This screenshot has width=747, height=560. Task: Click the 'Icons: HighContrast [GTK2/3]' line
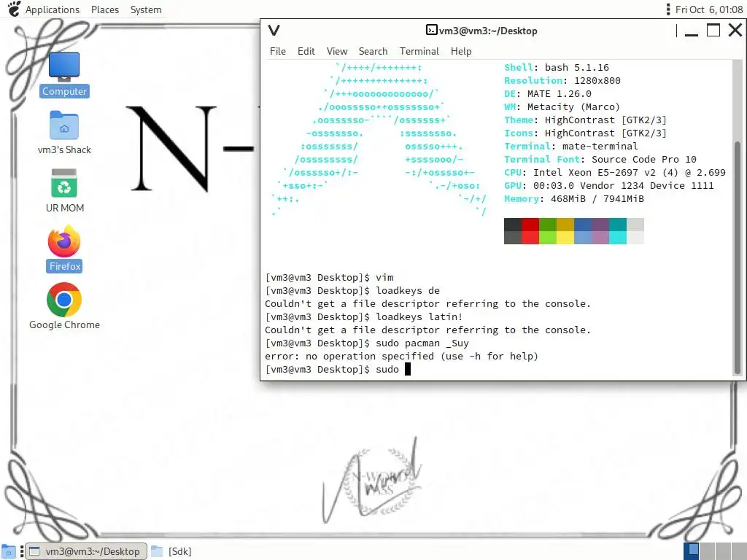[586, 133]
